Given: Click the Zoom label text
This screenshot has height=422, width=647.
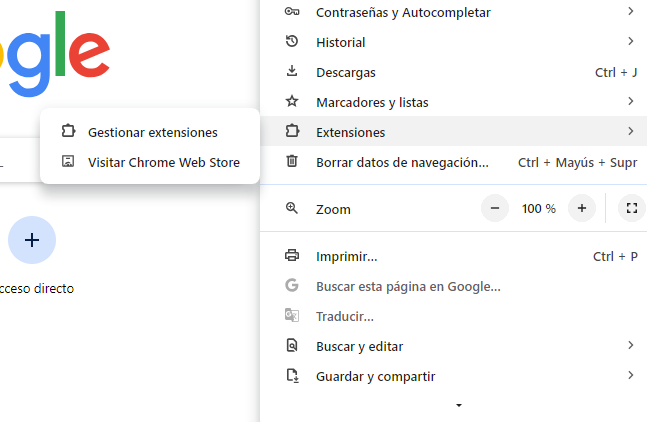Looking at the screenshot, I should click(333, 209).
